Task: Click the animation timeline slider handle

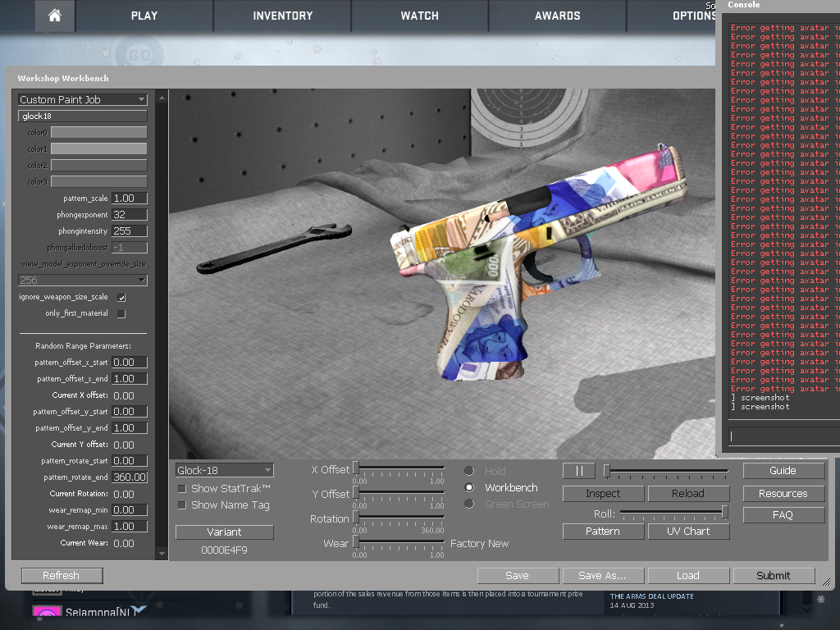Action: click(607, 471)
